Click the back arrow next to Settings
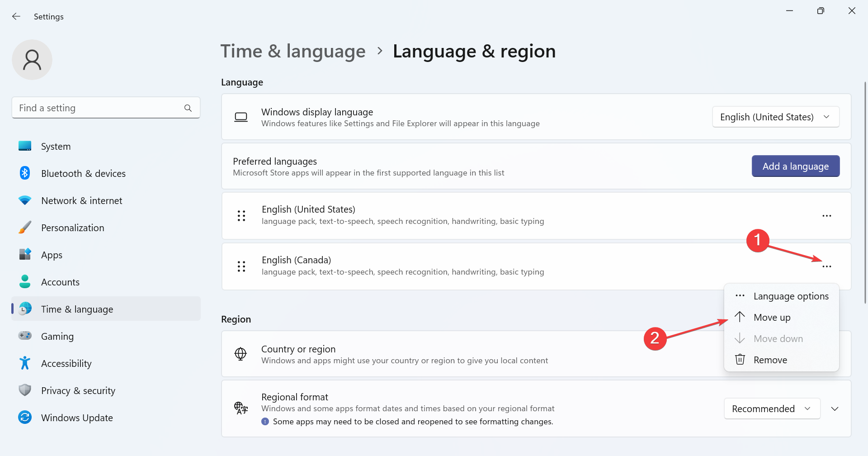868x456 pixels. [x=16, y=16]
